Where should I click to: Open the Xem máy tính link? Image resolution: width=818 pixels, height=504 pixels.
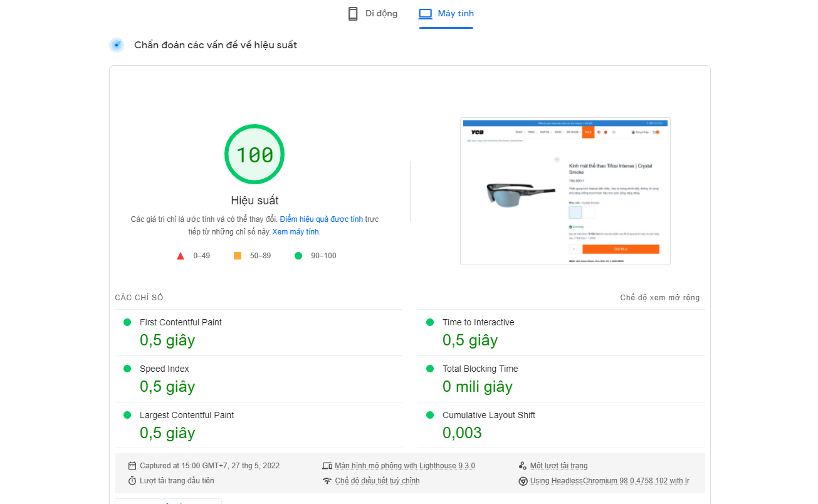pyautogui.click(x=295, y=232)
